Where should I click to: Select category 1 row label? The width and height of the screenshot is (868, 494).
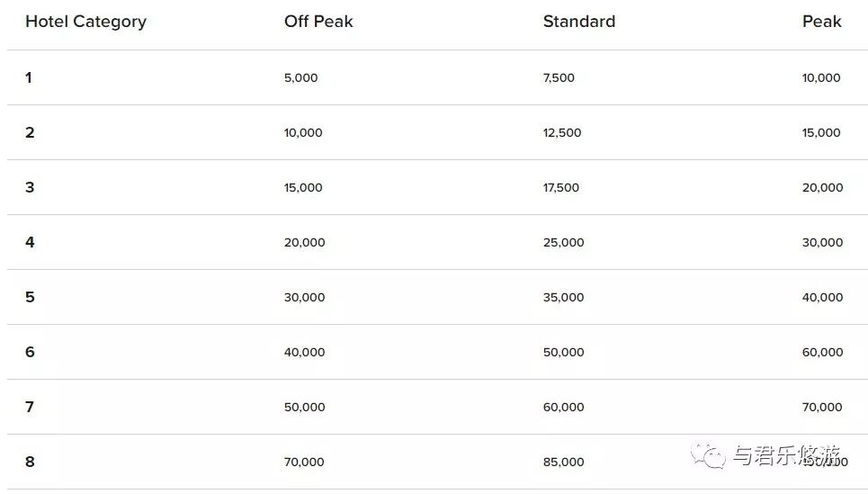pyautogui.click(x=29, y=77)
